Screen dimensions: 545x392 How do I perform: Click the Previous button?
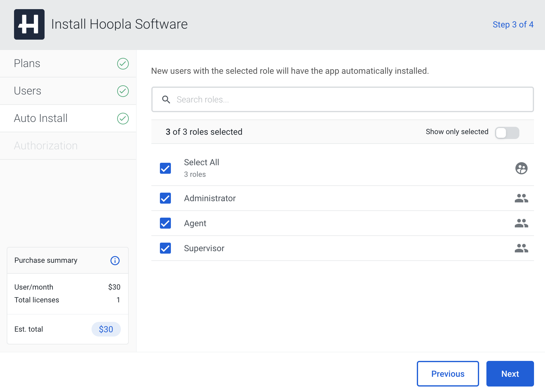pyautogui.click(x=448, y=373)
